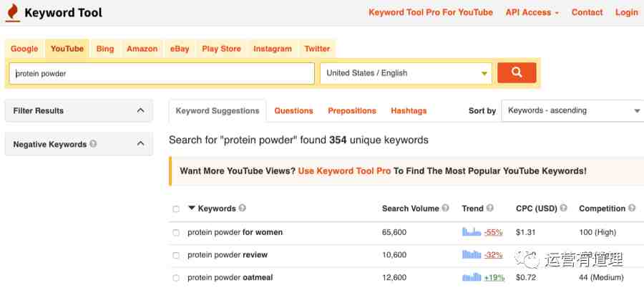Click the Trend column help icon
The height and width of the screenshot is (288, 644).
pyautogui.click(x=489, y=208)
